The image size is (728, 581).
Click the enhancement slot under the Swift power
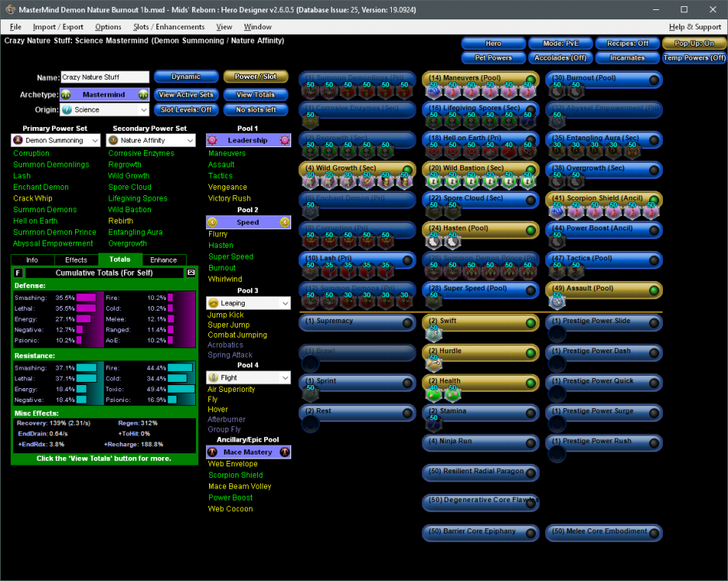[432, 333]
